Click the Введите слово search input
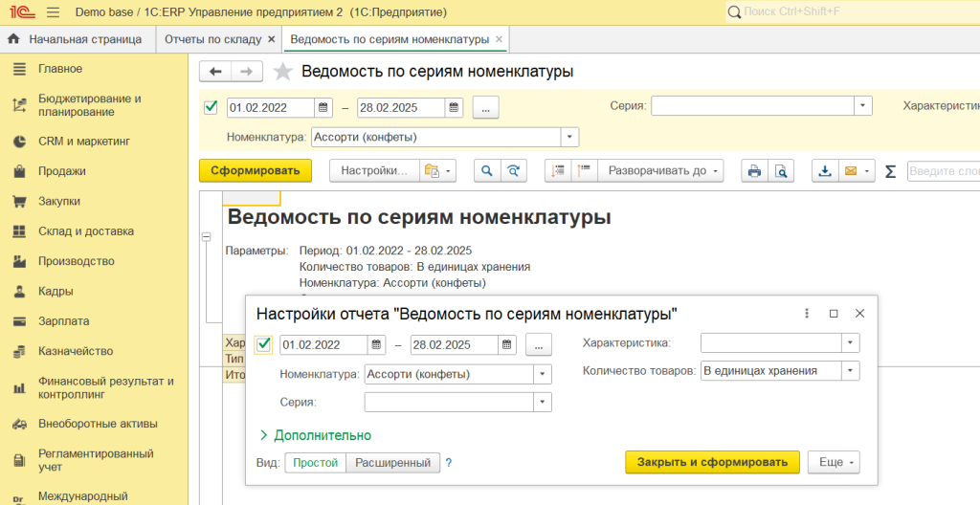The image size is (980, 505). (943, 170)
